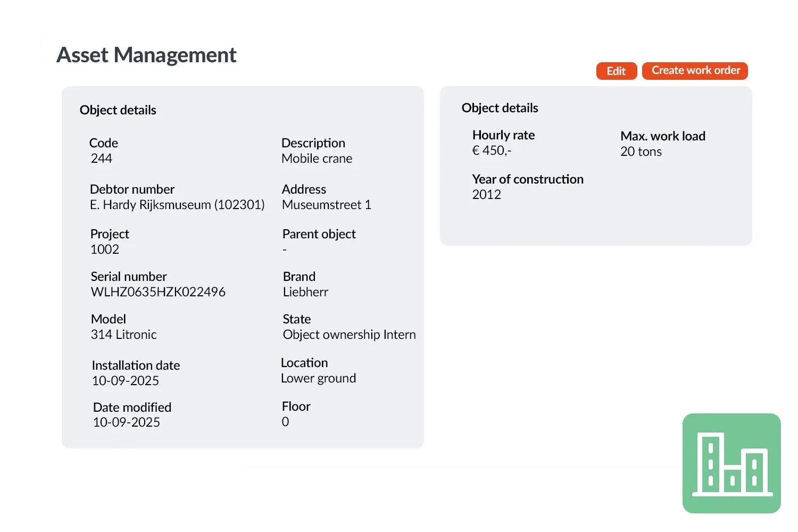Screen dimensions: 798x532
Task: Click serial number WLHZ0635HZK022496
Action: coord(158,292)
